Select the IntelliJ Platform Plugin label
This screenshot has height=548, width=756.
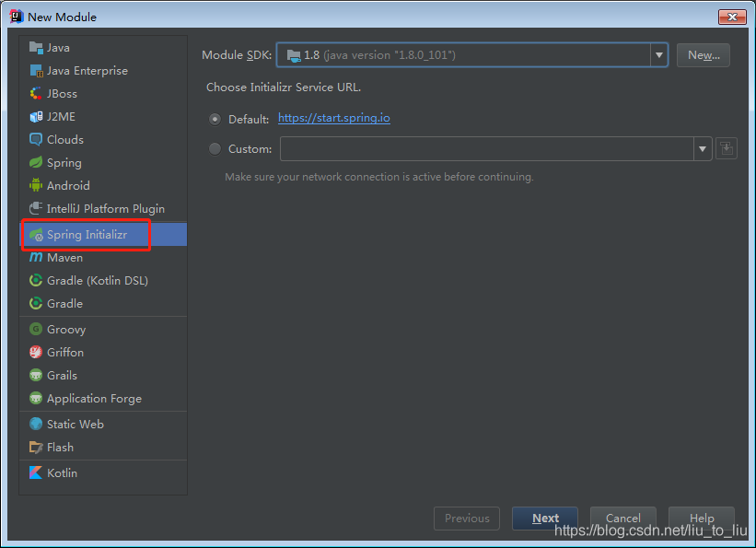pos(106,209)
